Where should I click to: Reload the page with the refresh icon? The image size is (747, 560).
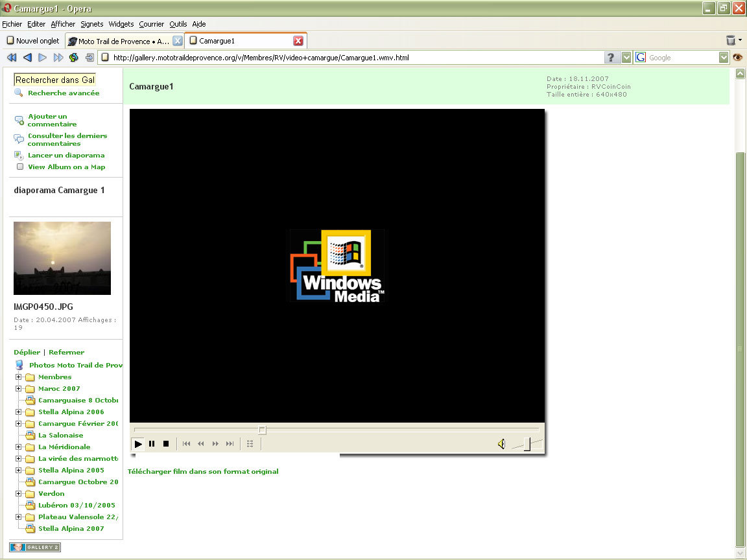(73, 58)
